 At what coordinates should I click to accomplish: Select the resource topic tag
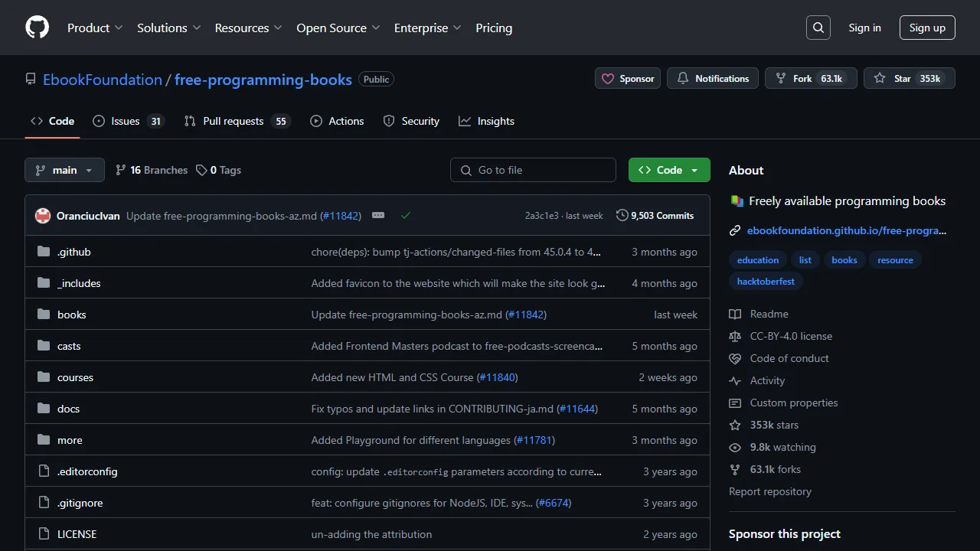(895, 260)
